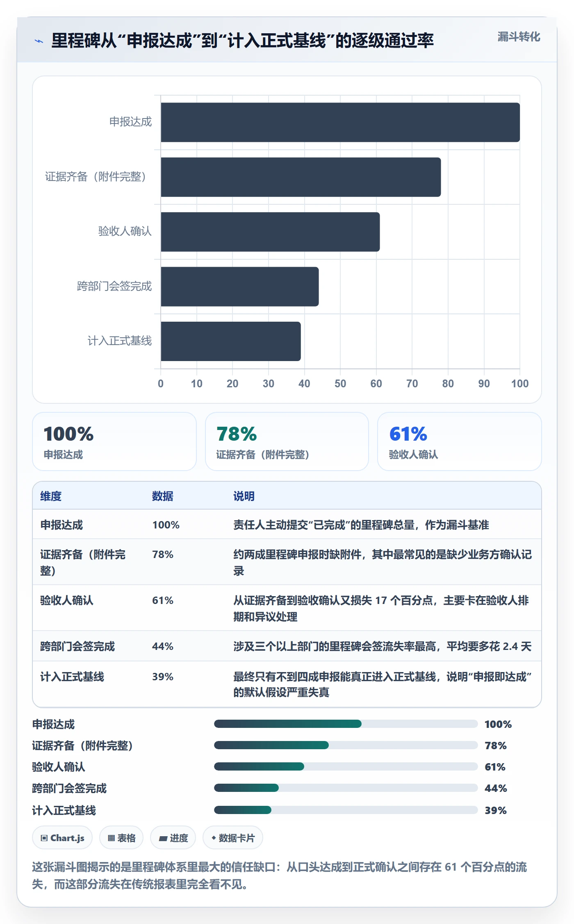
Task: Click the 漏斗转化 label in the header
Action: click(519, 37)
